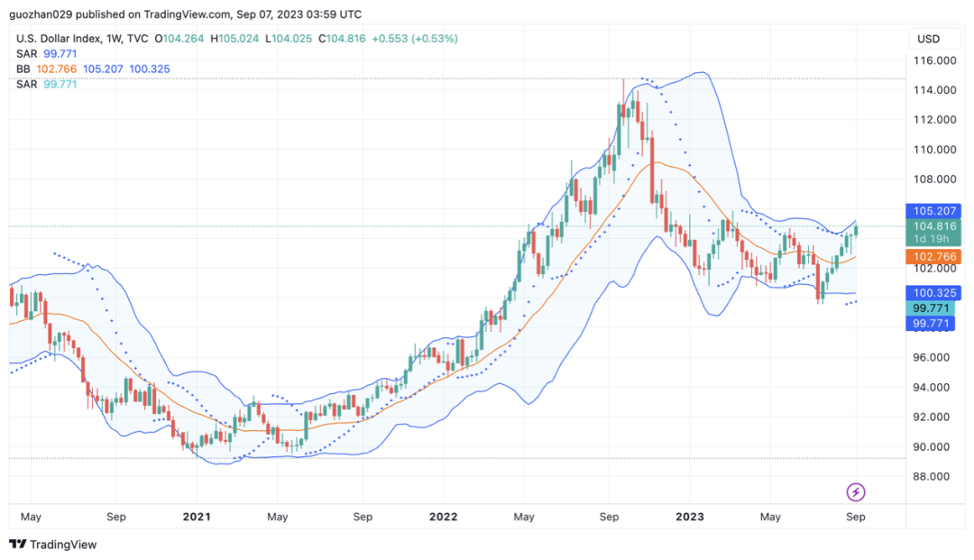Screen dimensions: 974x560
Task: Open the USD currency selector
Action: (928, 39)
